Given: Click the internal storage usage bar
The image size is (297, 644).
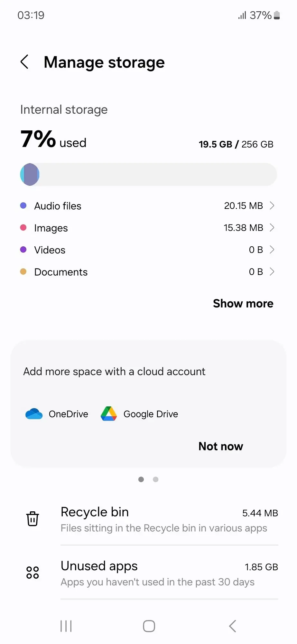Looking at the screenshot, I should click(x=148, y=174).
